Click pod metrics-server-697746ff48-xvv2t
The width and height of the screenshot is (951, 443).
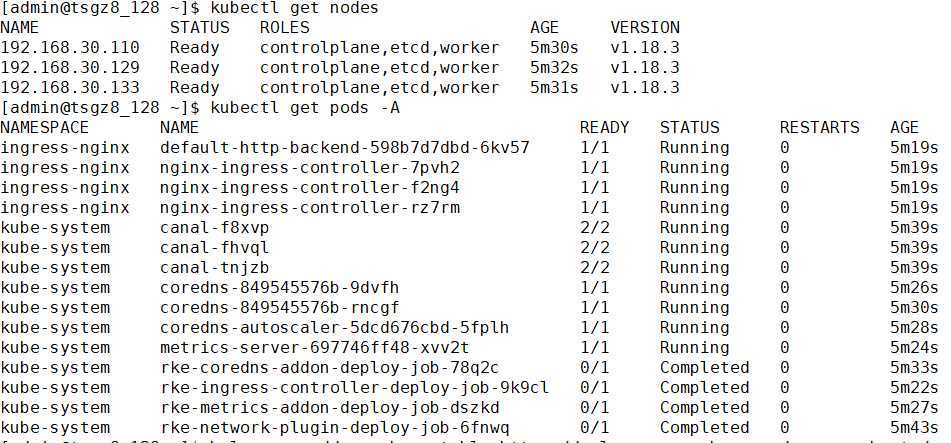coord(315,348)
